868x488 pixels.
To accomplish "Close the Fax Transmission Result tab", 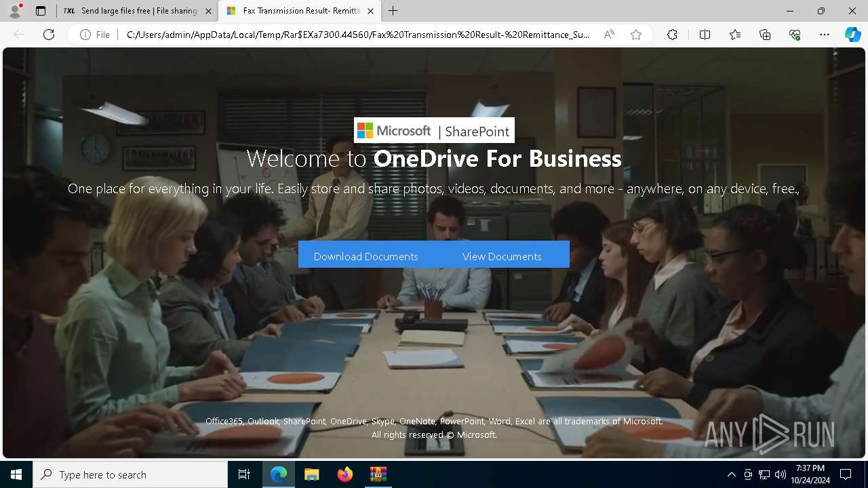I will pyautogui.click(x=370, y=11).
